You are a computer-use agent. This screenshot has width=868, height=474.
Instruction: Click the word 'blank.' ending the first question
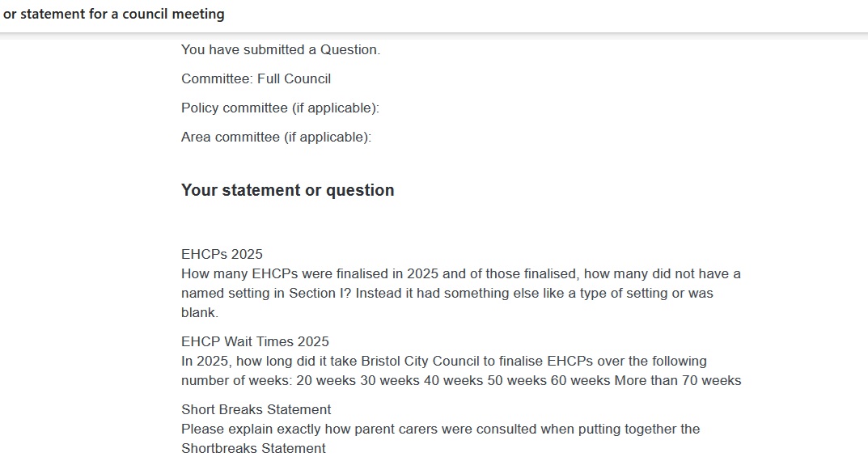click(x=200, y=312)
